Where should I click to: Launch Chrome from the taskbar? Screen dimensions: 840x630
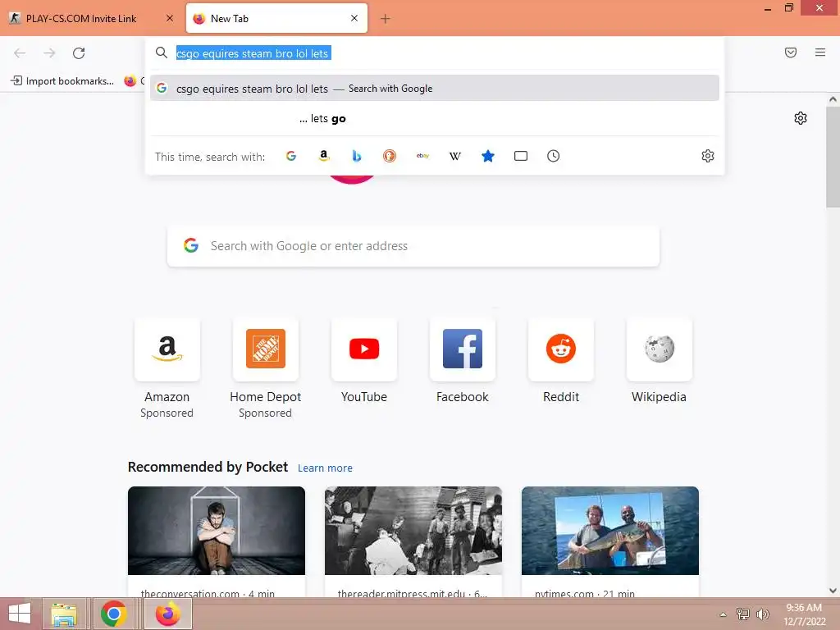[x=113, y=614]
